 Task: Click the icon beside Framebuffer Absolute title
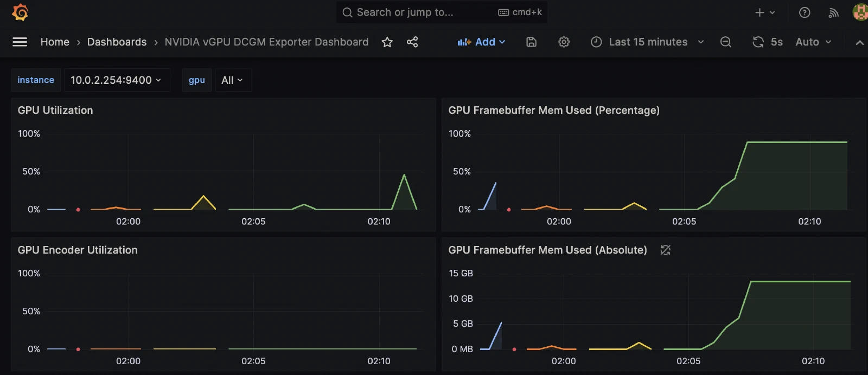[x=666, y=250]
